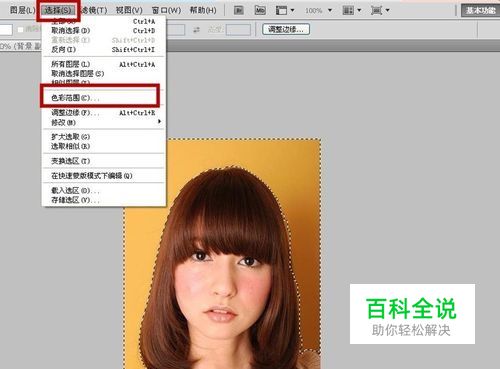Toggle the anti-alias checkbox in options bar

pos(20,30)
